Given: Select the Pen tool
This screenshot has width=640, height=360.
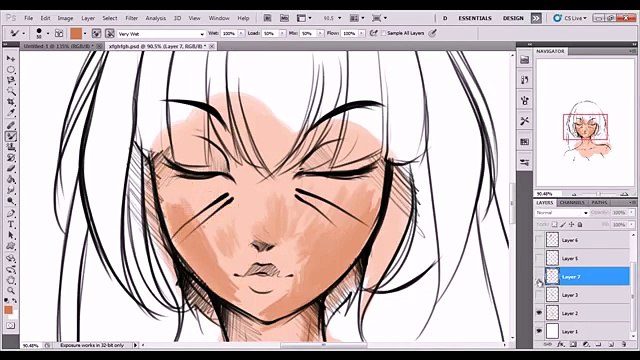Looking at the screenshot, I should pyautogui.click(x=11, y=213).
